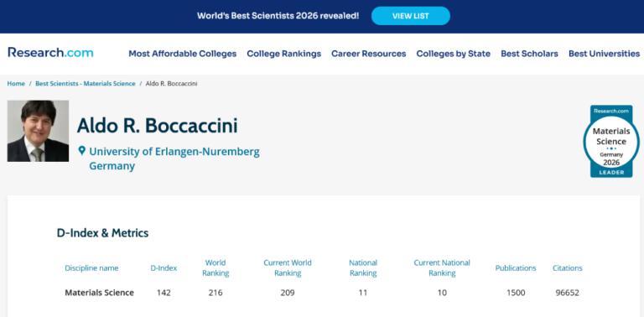Click the Current World Ranking value 209
644x317 pixels.
coord(288,293)
